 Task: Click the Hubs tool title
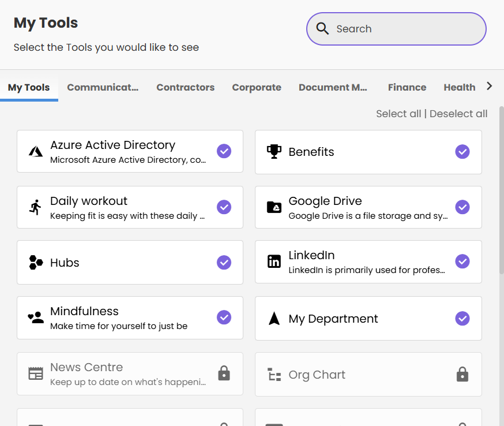coord(65,263)
